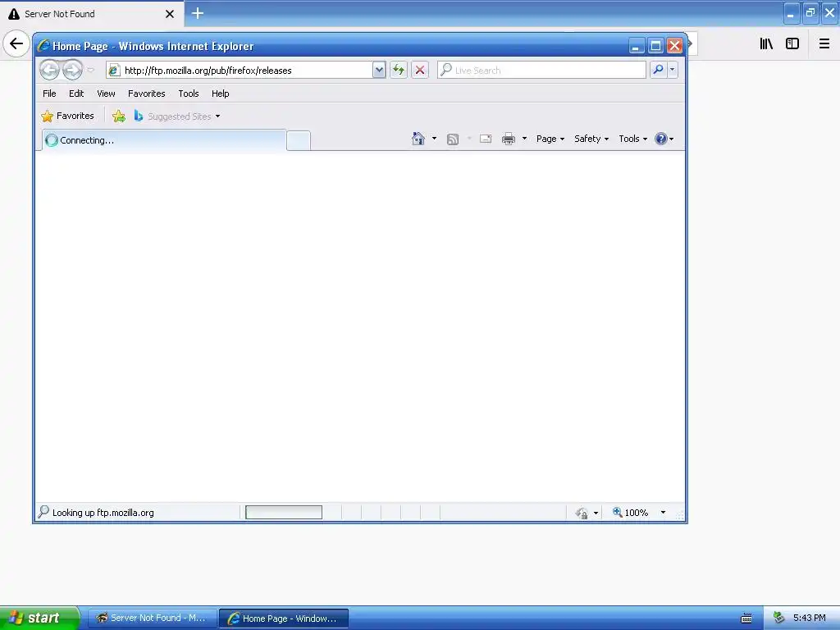Open the Help menu
This screenshot has height=630, width=840.
(220, 94)
